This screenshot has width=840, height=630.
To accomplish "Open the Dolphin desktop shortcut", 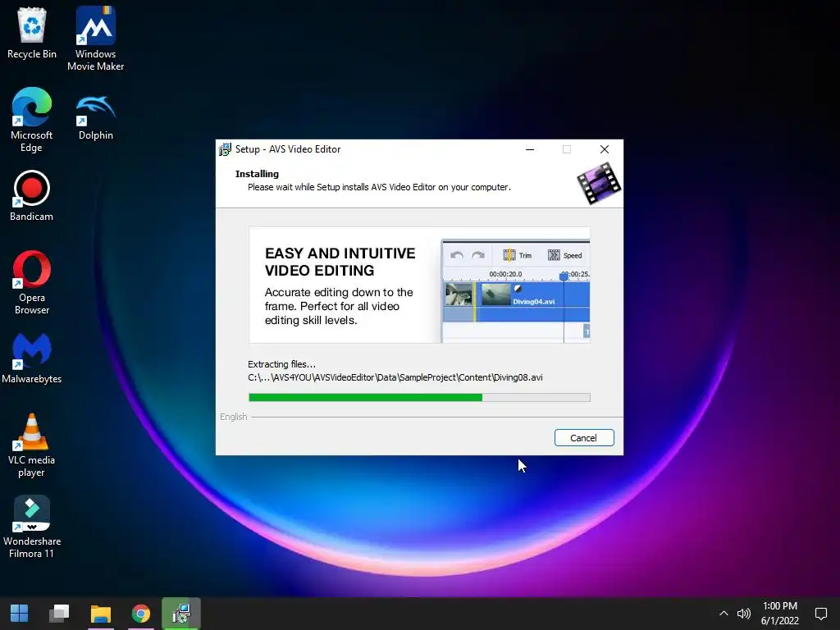I will tap(95, 115).
